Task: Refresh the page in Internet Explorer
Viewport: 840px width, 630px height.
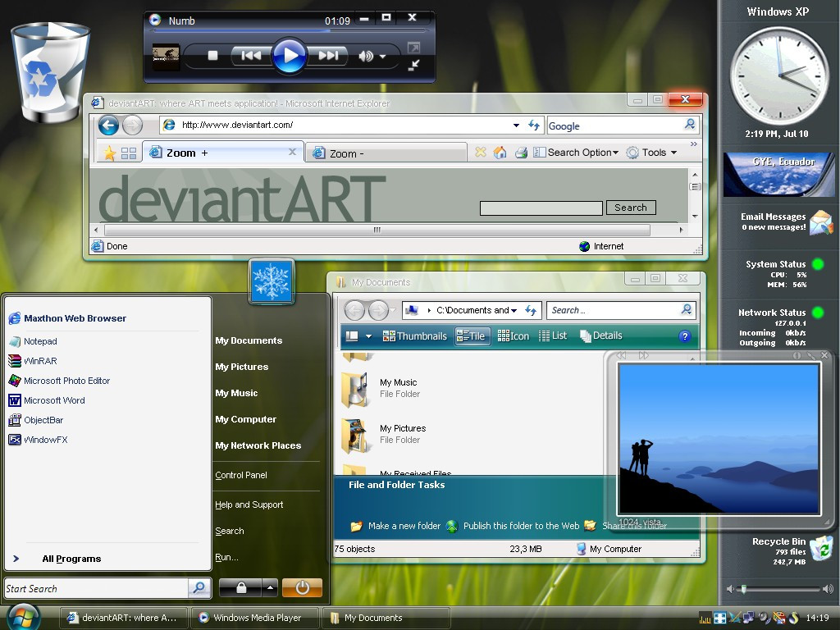Action: click(533, 125)
